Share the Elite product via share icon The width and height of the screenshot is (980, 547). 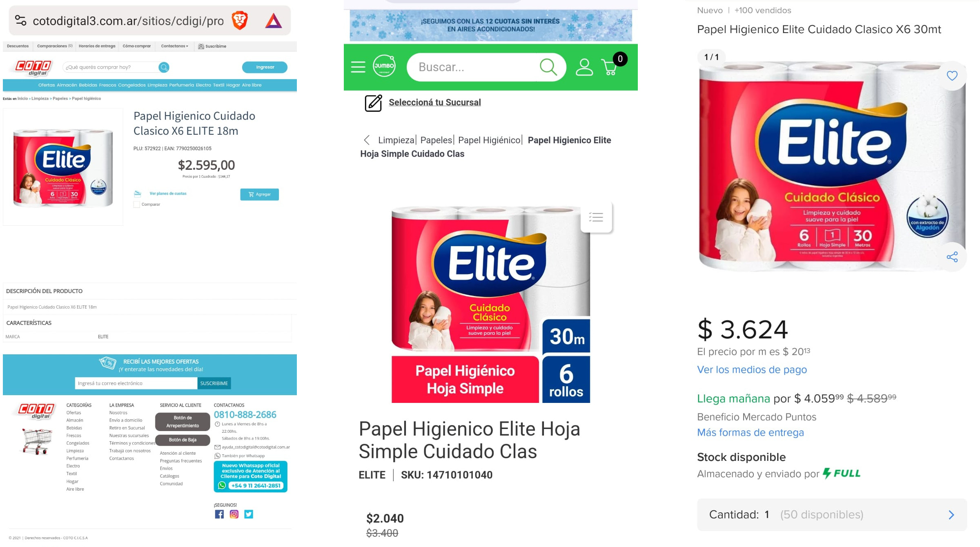pos(952,257)
